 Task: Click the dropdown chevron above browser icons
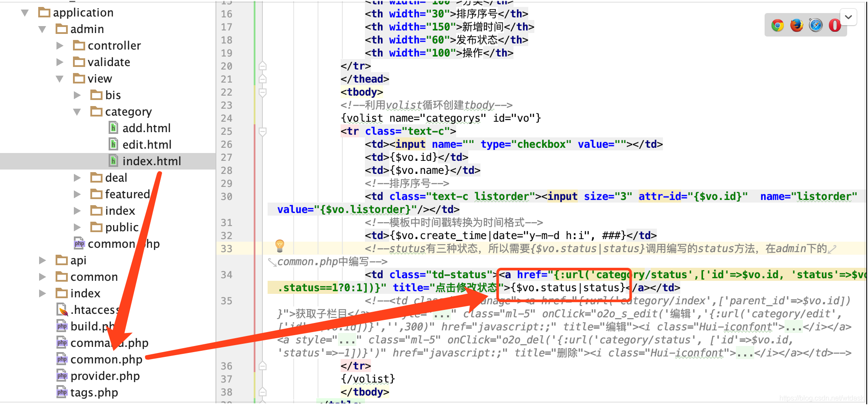(x=848, y=17)
